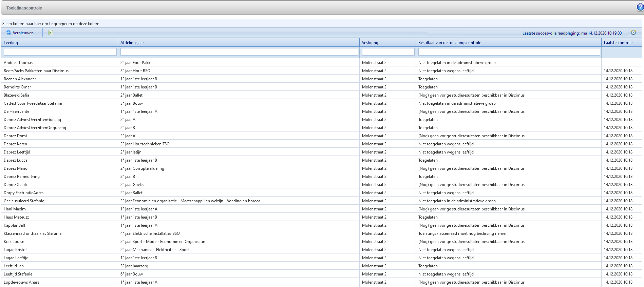This screenshot has width=644, height=287.
Task: Sort by the Vestiging column header
Action: pos(387,42)
